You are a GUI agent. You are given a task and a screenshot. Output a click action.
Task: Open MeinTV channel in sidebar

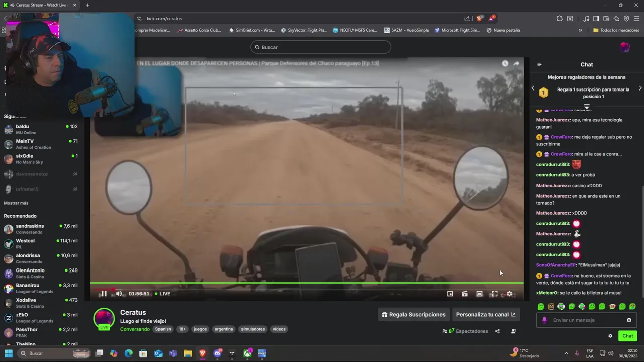(42, 144)
